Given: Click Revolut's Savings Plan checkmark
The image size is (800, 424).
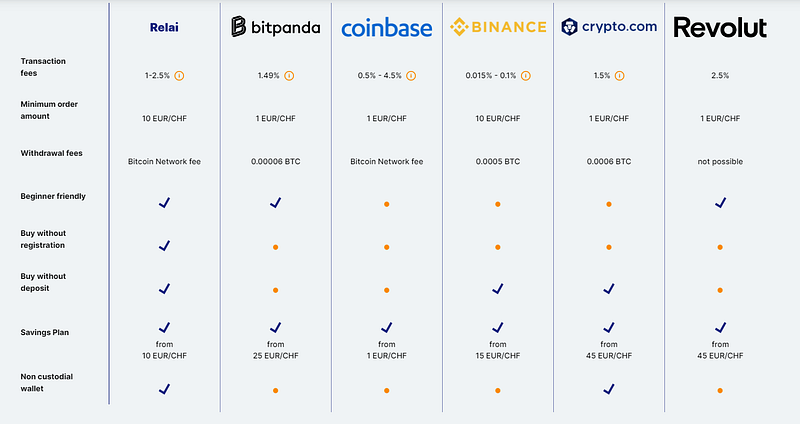Looking at the screenshot, I should (x=720, y=327).
